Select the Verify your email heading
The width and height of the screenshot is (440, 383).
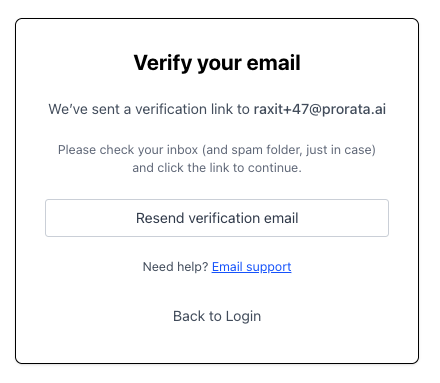click(x=217, y=63)
